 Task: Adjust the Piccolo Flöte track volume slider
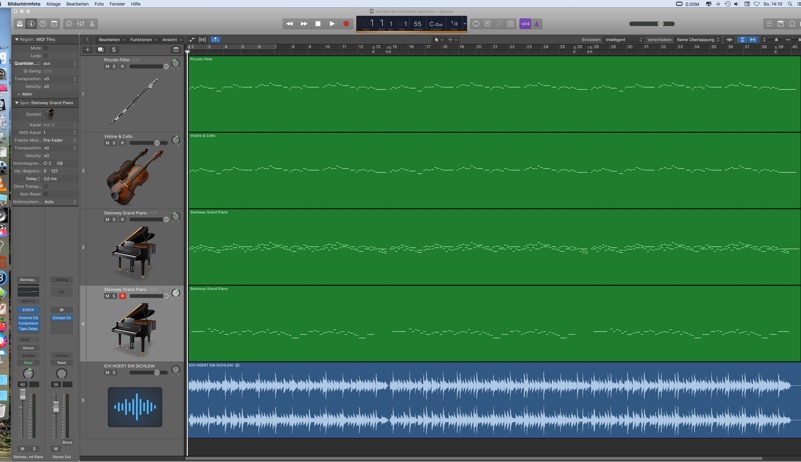click(149, 66)
